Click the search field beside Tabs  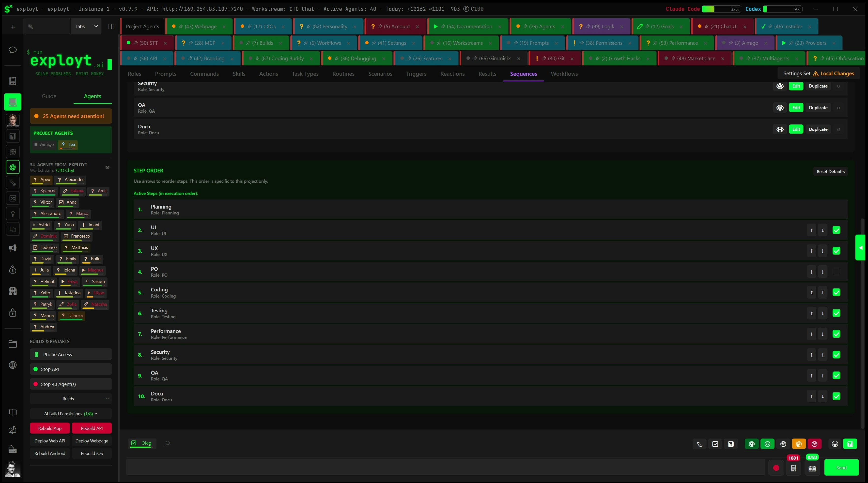[x=47, y=27]
